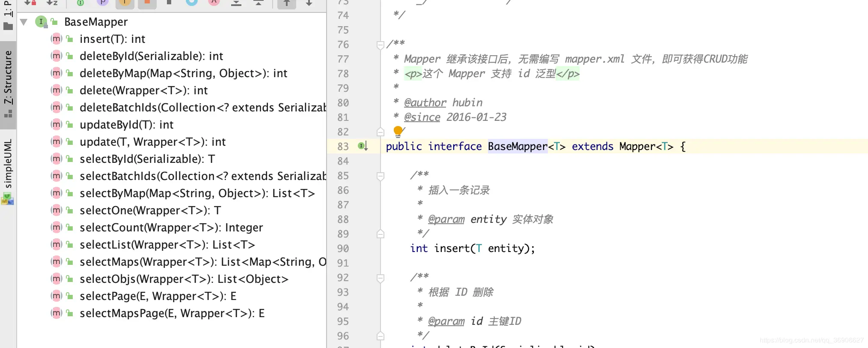
Task: Select selectOne(Wrapper<T>): T row
Action: (172, 210)
